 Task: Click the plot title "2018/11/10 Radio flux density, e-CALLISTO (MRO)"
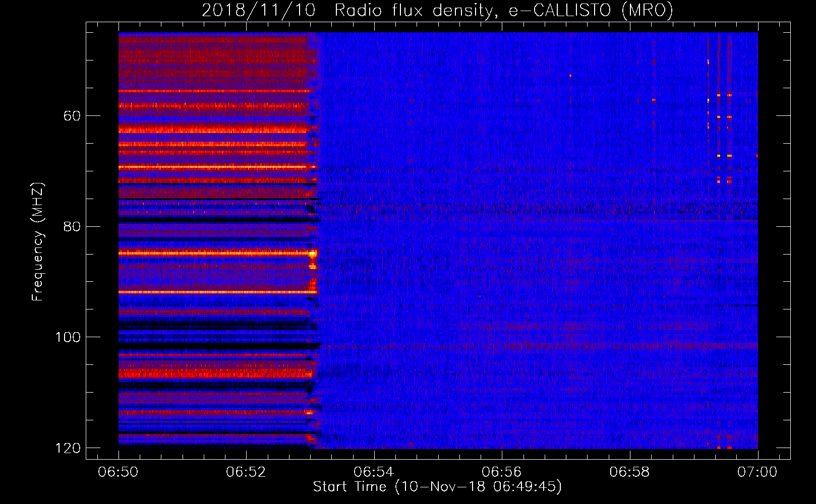coord(437,10)
